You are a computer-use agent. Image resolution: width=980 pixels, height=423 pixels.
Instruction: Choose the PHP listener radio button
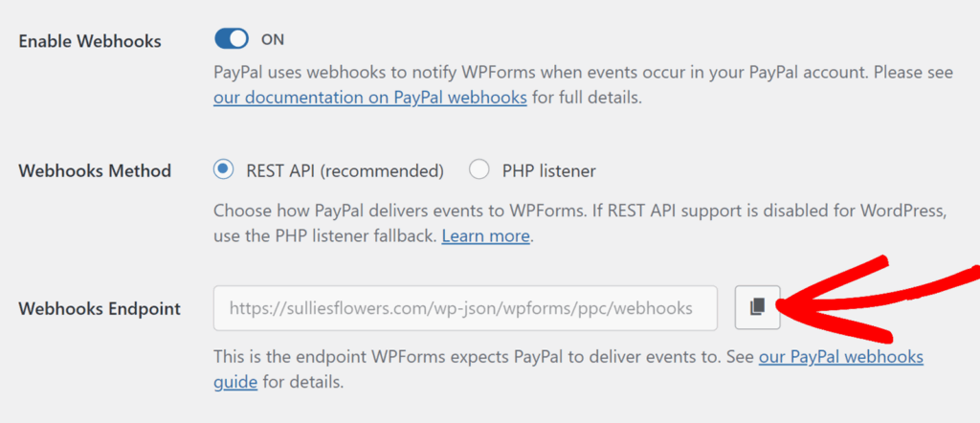[479, 170]
